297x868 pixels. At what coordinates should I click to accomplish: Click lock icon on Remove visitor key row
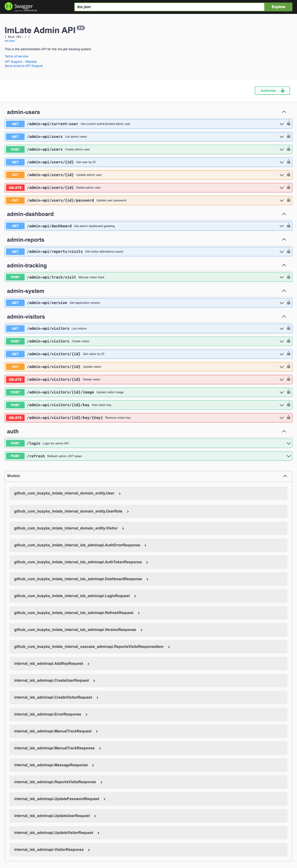tap(289, 418)
